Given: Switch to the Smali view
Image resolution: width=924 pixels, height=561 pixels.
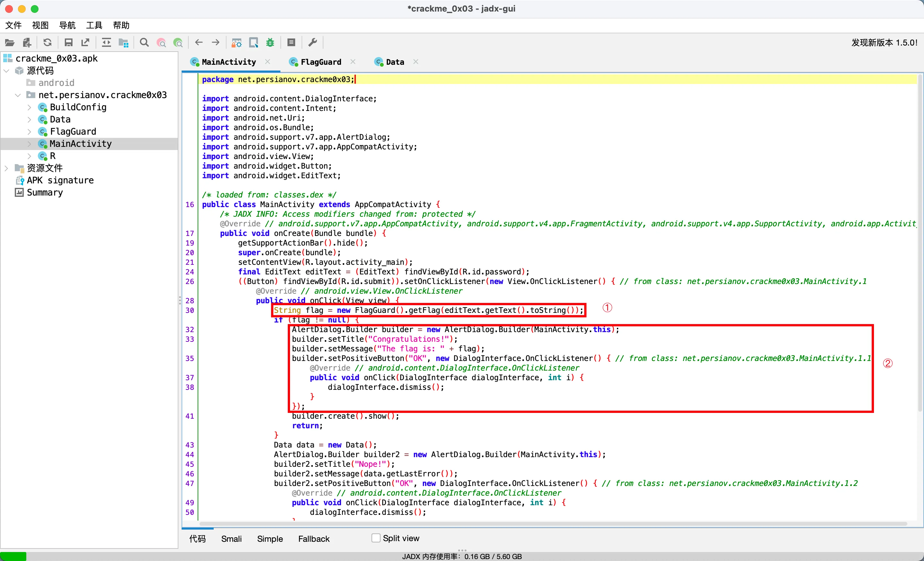Looking at the screenshot, I should point(231,539).
